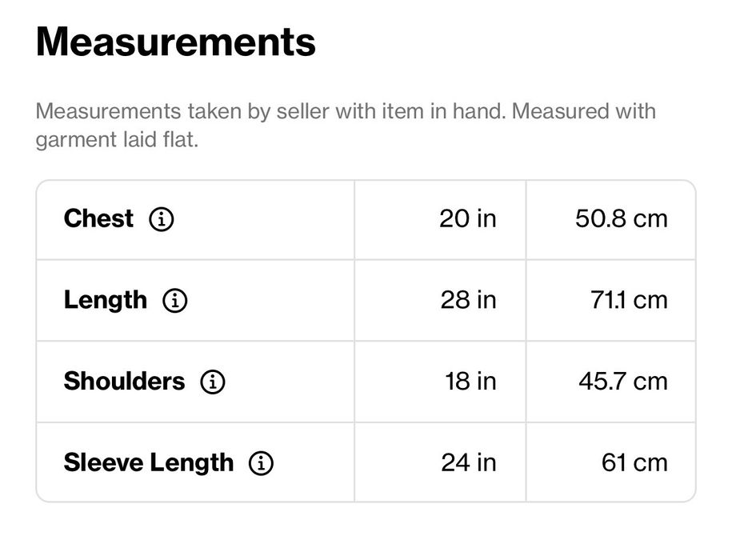This screenshot has height=560, width=732.
Task: Select the Chest row label
Action: coord(98,218)
